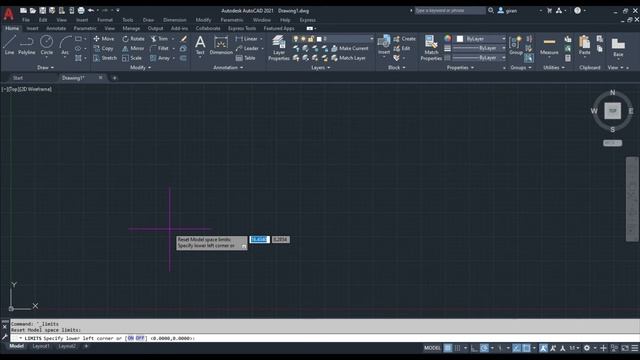Select the Line drawing tool
640x360 pixels.
(x=9, y=45)
